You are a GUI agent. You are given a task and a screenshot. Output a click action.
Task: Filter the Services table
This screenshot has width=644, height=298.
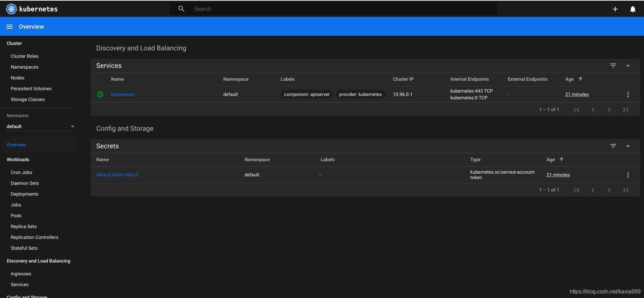click(x=613, y=66)
